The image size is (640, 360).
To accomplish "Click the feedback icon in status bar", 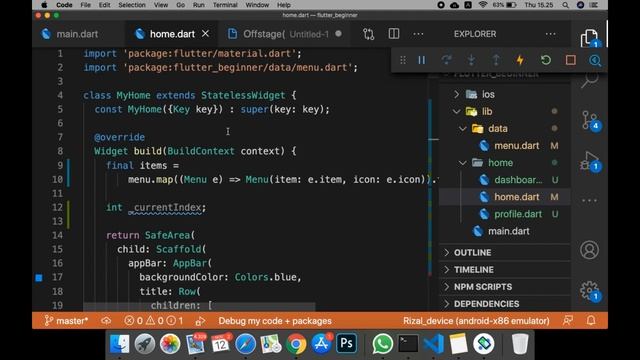I will click(568, 321).
